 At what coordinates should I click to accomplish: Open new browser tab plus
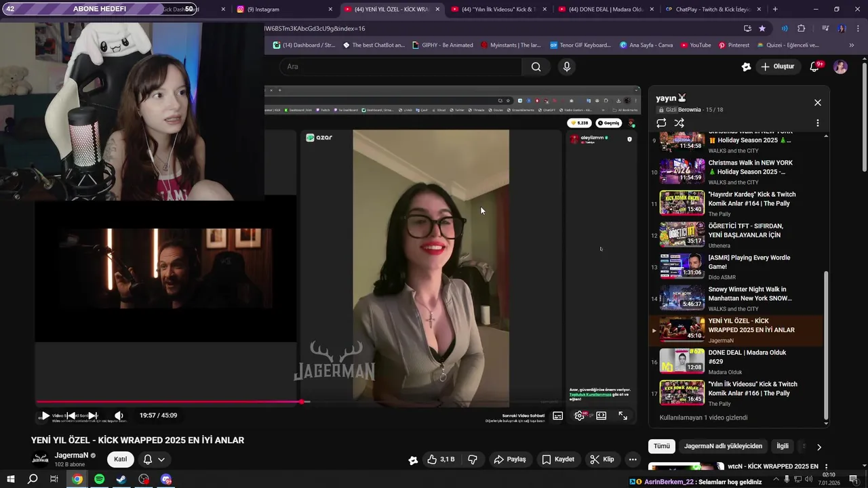pyautogui.click(x=775, y=9)
